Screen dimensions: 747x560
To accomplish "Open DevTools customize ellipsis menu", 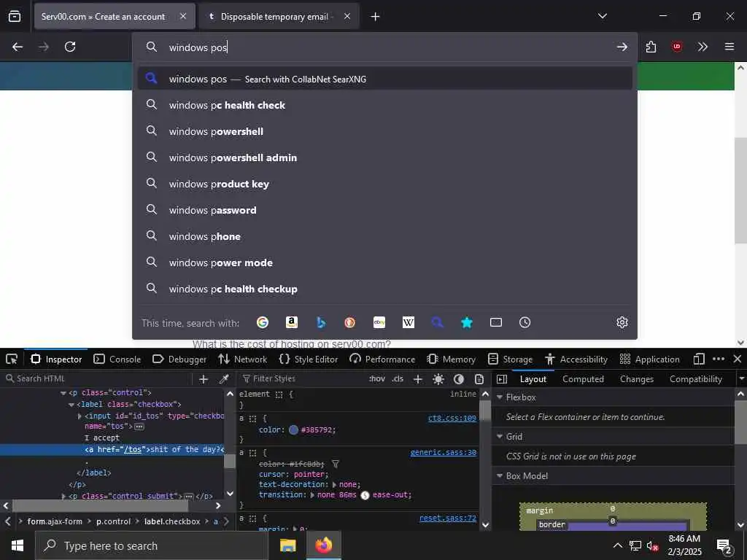I will click(x=719, y=359).
